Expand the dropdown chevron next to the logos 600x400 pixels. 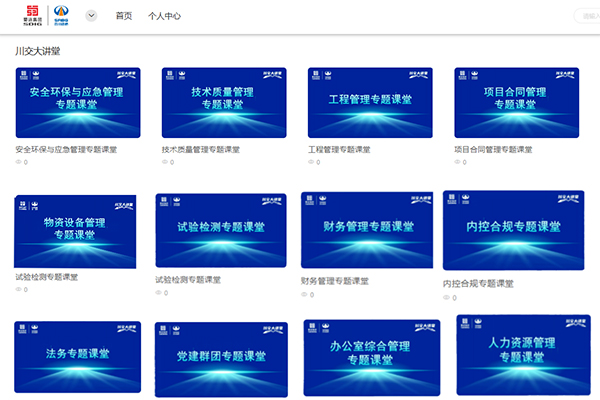click(91, 16)
